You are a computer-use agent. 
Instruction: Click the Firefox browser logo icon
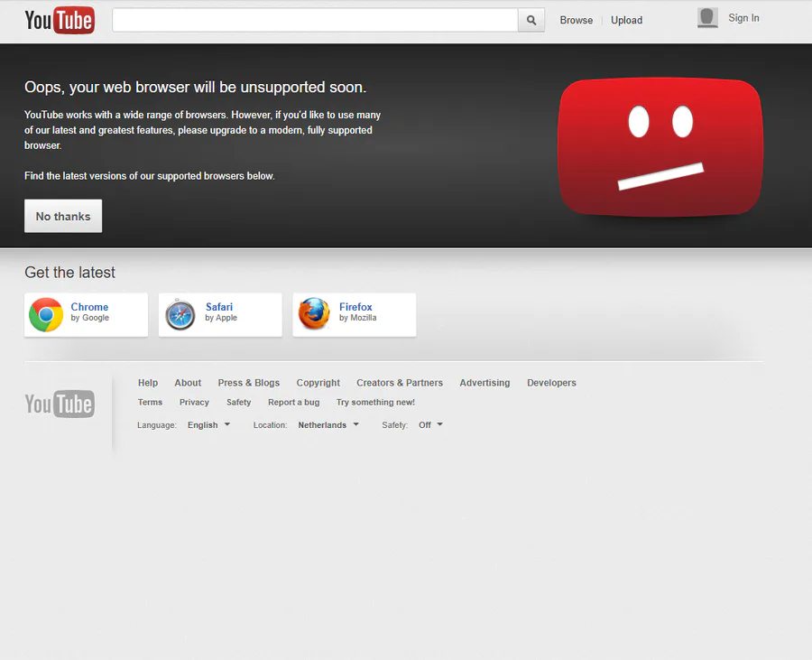click(x=314, y=313)
